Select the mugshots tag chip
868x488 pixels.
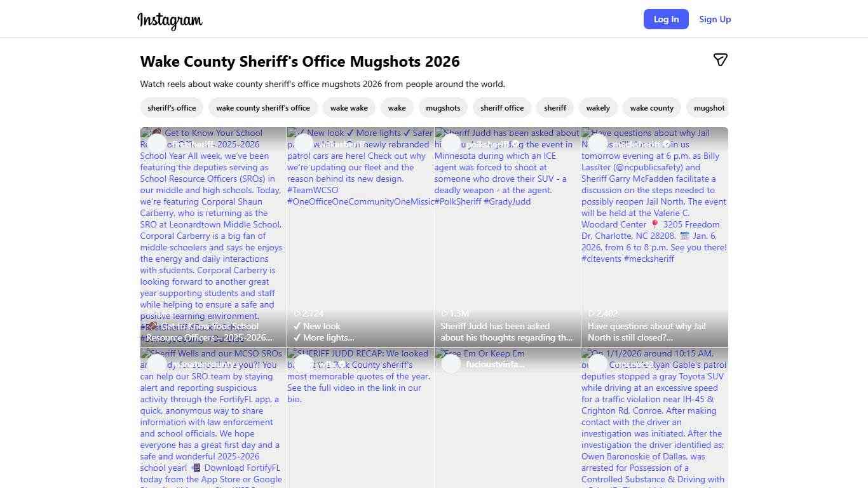click(443, 107)
